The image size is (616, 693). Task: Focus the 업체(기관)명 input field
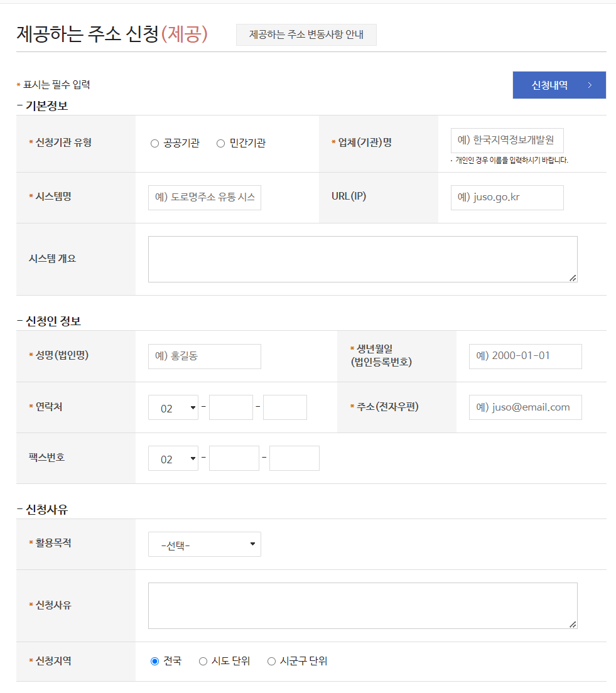507,141
